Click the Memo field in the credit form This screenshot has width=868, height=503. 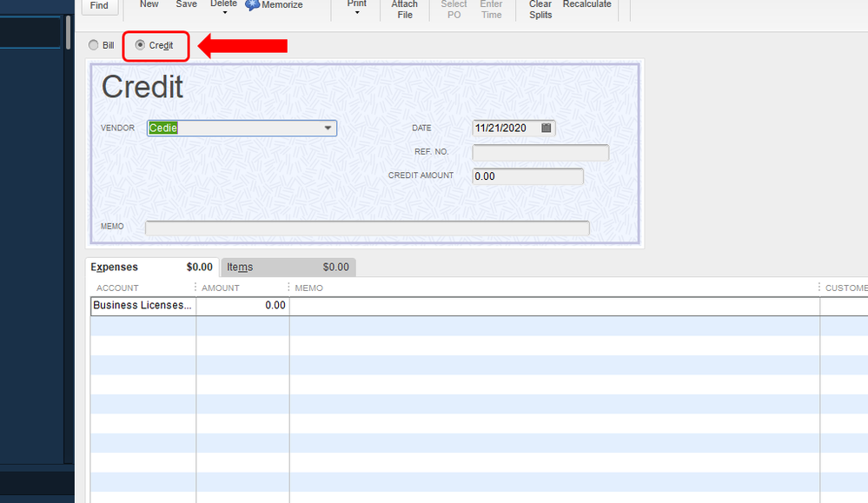pyautogui.click(x=368, y=228)
